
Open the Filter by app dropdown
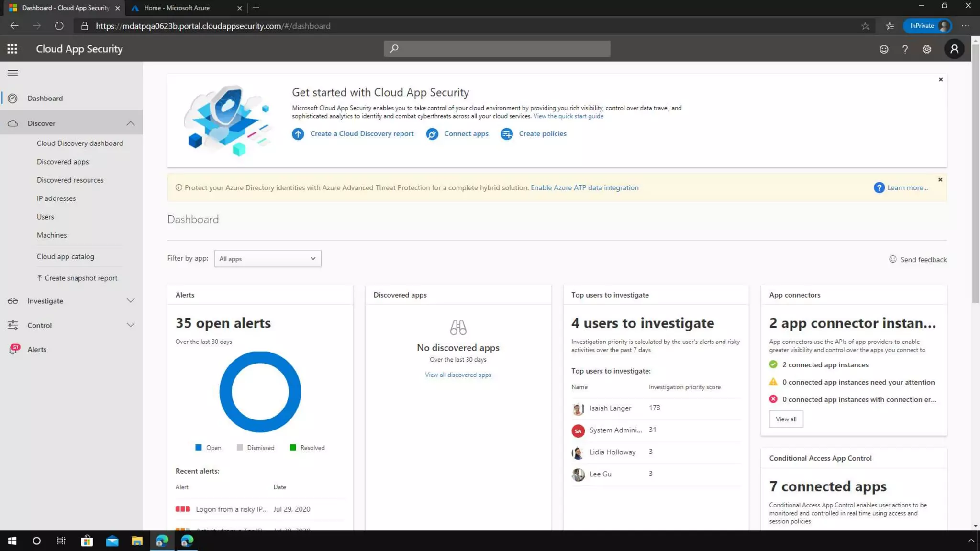(267, 259)
